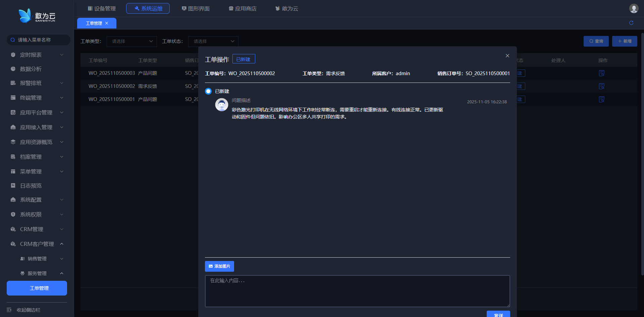Open the 工单状态 dropdown

coord(213,41)
